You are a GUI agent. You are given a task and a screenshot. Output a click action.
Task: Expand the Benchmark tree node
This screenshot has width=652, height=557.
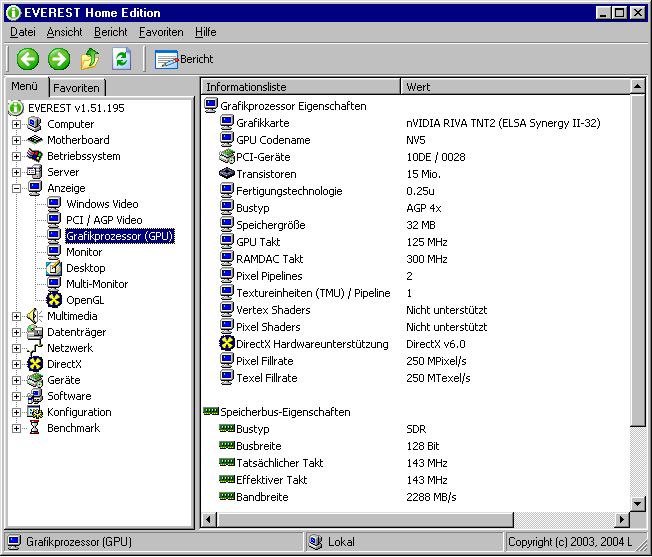16,428
